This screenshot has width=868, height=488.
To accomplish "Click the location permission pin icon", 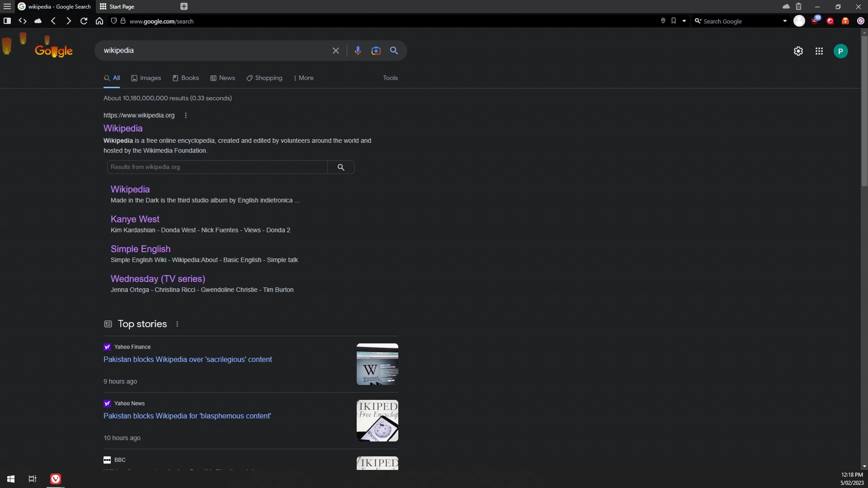I will (663, 21).
